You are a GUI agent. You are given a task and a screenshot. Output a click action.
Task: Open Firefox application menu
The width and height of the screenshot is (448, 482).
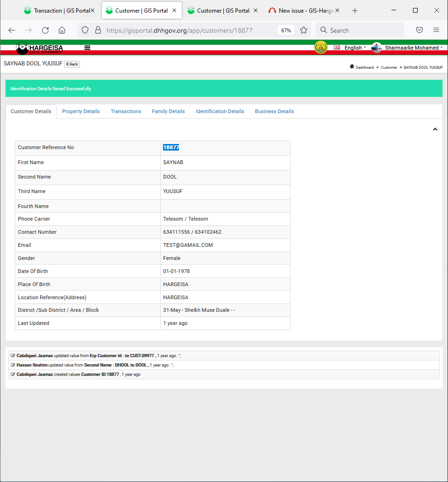436,30
